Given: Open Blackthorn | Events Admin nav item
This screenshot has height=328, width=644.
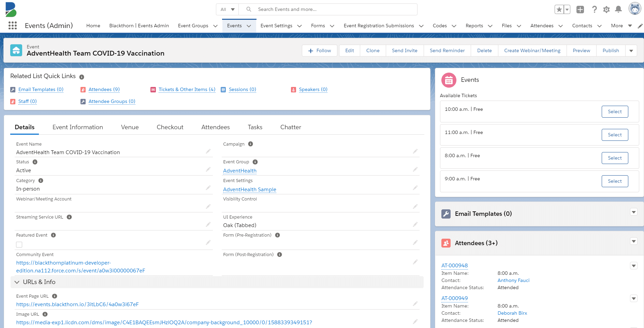Looking at the screenshot, I should tap(139, 26).
